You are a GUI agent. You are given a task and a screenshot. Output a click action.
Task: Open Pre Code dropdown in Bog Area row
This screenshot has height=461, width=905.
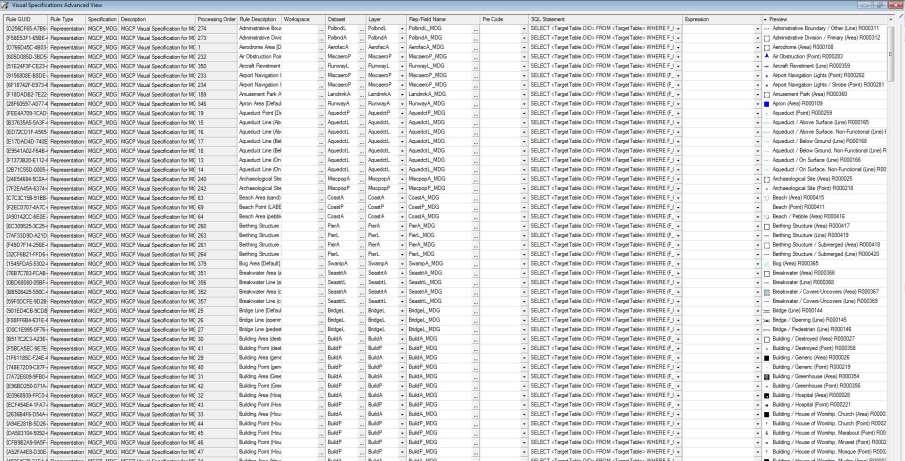524,264
